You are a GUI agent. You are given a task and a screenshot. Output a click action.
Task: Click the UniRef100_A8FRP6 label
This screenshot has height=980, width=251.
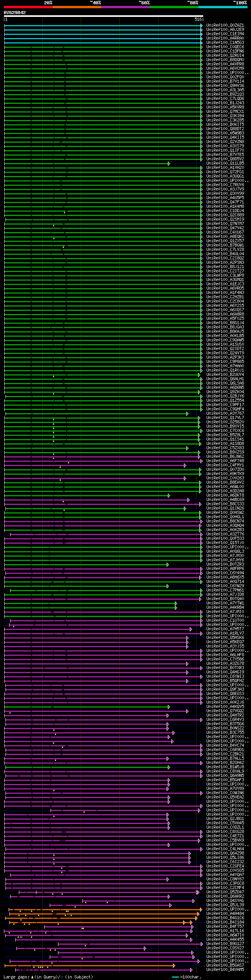[225, 569]
